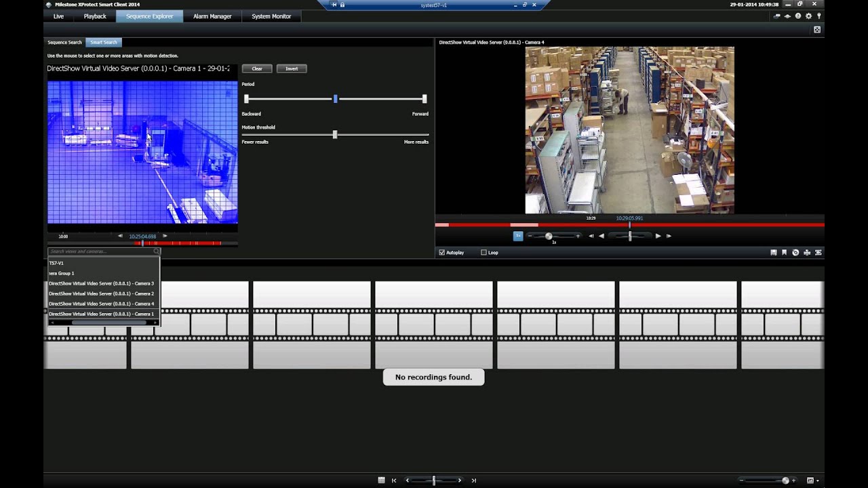This screenshot has height=488, width=868.
Task: Click the Invert button
Action: 292,68
